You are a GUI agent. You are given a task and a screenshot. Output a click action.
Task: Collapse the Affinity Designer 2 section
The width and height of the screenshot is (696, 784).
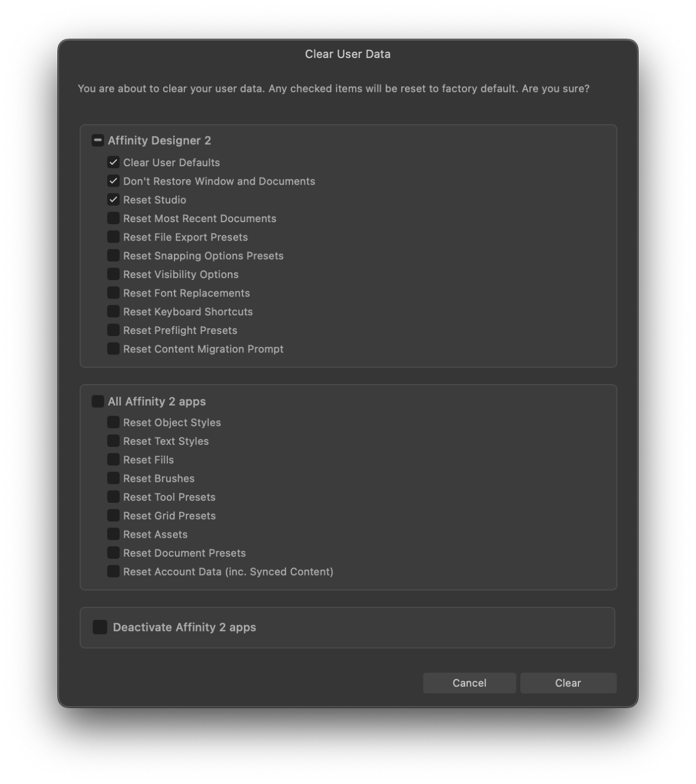click(97, 140)
